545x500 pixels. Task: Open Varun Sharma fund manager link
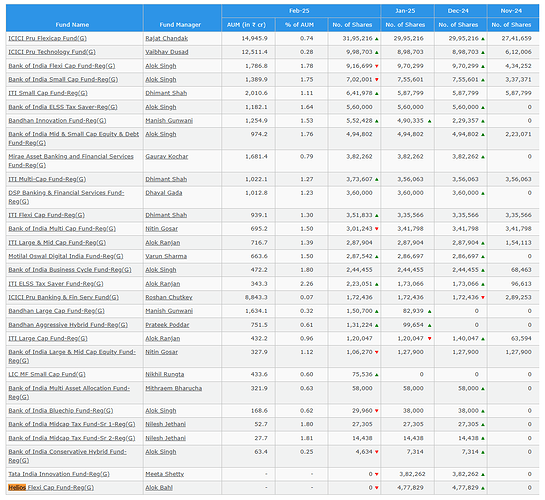pyautogui.click(x=166, y=256)
